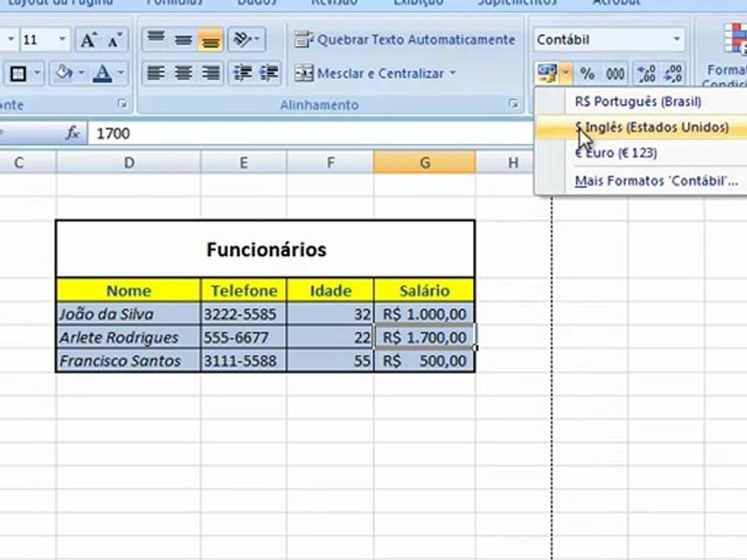
Task: Select $ Inglês (Estados Unidos) currency
Action: 642,127
